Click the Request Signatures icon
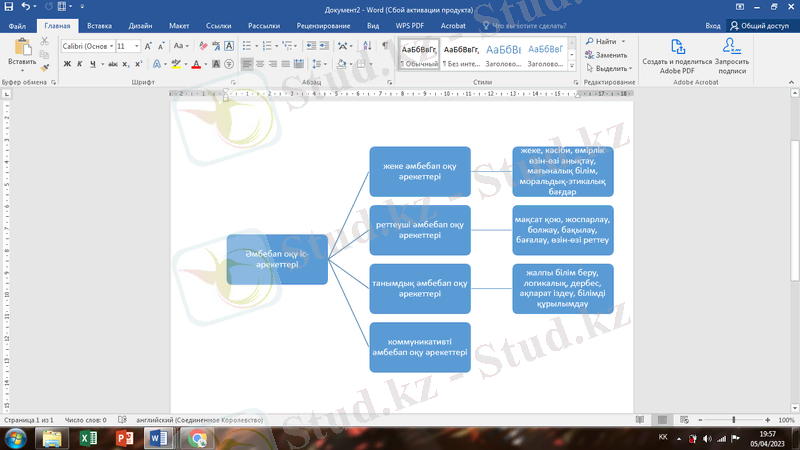The height and width of the screenshot is (450, 800). (x=731, y=46)
